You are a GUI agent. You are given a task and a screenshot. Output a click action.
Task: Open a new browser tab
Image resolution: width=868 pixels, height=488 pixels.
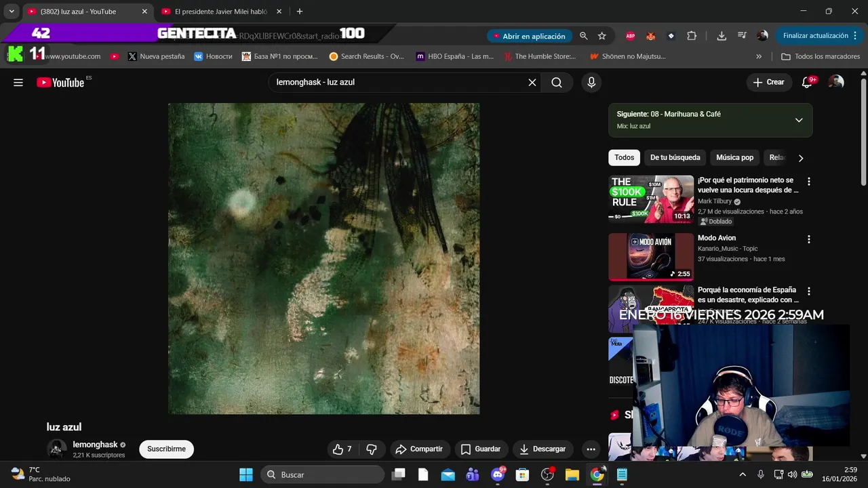pyautogui.click(x=300, y=12)
